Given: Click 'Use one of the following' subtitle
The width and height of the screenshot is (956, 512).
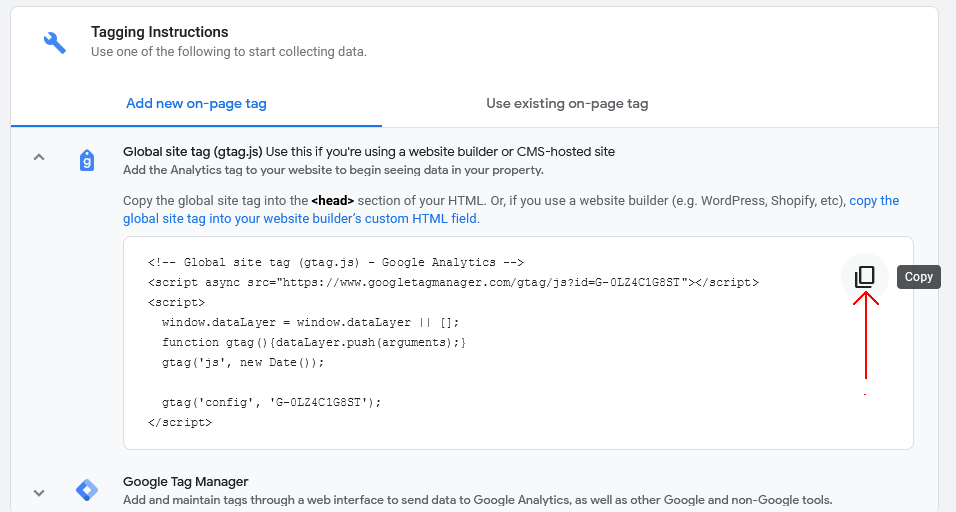Looking at the screenshot, I should [x=229, y=52].
